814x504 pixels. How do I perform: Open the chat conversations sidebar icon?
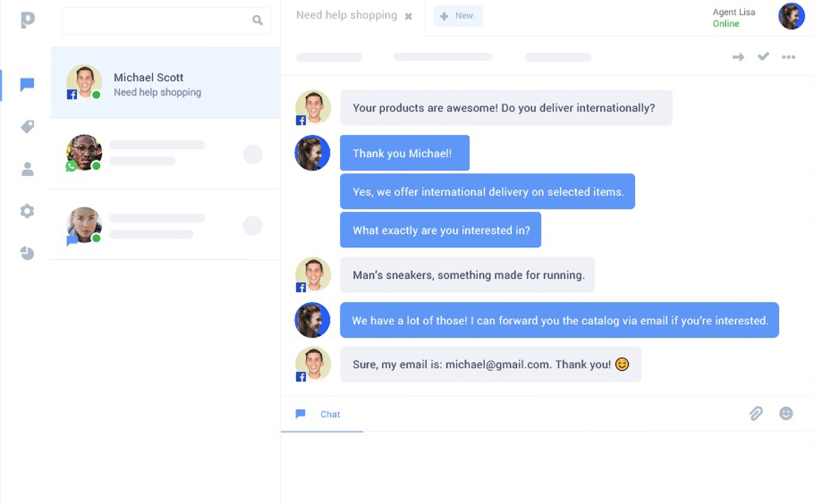coord(27,85)
